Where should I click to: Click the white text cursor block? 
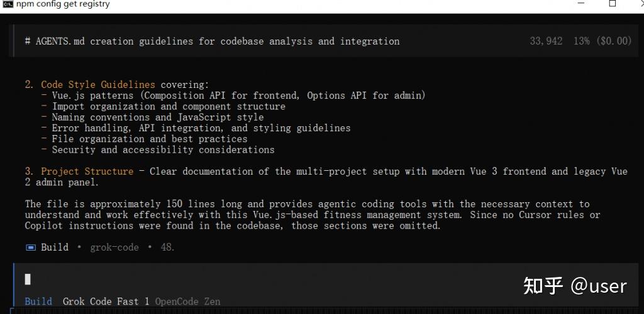pyautogui.click(x=28, y=279)
